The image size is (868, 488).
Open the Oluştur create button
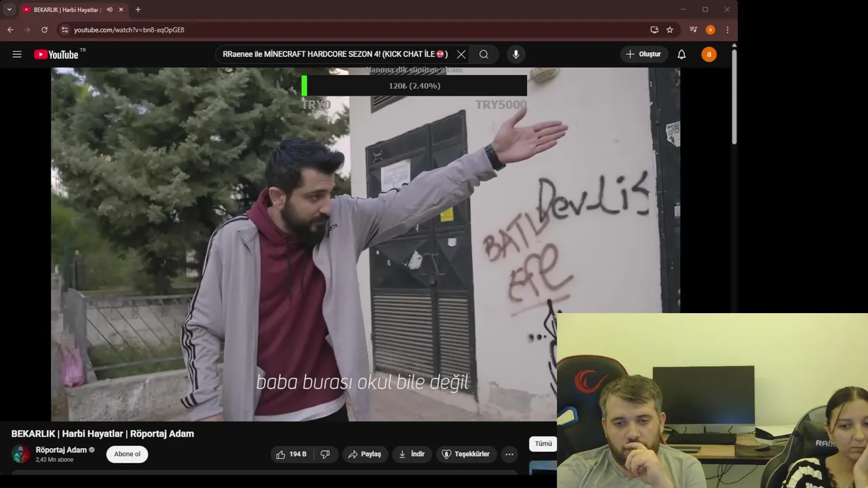pos(644,54)
